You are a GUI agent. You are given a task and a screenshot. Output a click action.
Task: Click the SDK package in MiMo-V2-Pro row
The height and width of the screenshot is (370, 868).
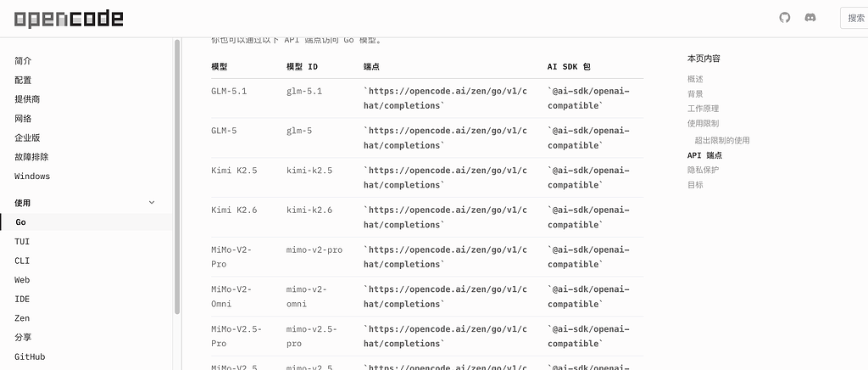pyautogui.click(x=588, y=257)
